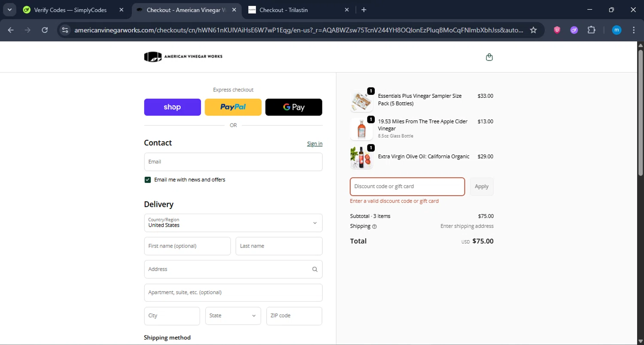Close the Checkout Trilastin tab
The width and height of the screenshot is (644, 345).
click(347, 10)
